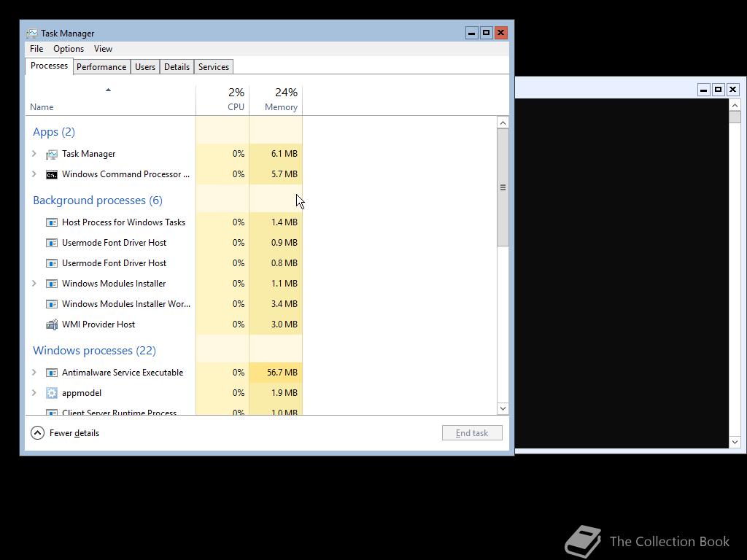
Task: Maximize the Task Manager window
Action: 487,33
